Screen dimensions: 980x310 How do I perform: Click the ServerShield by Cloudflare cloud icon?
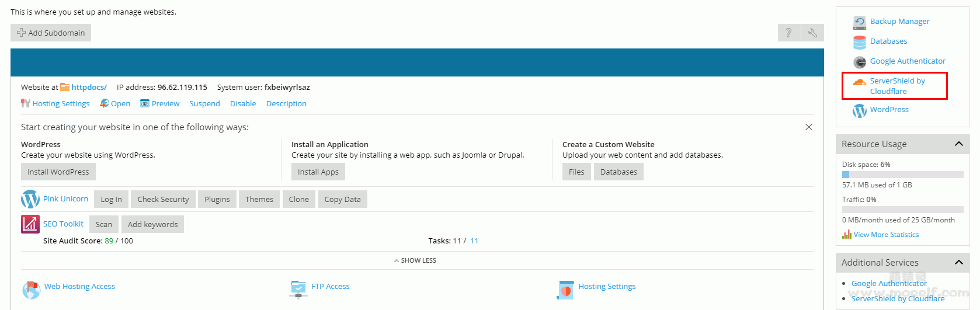coord(860,82)
